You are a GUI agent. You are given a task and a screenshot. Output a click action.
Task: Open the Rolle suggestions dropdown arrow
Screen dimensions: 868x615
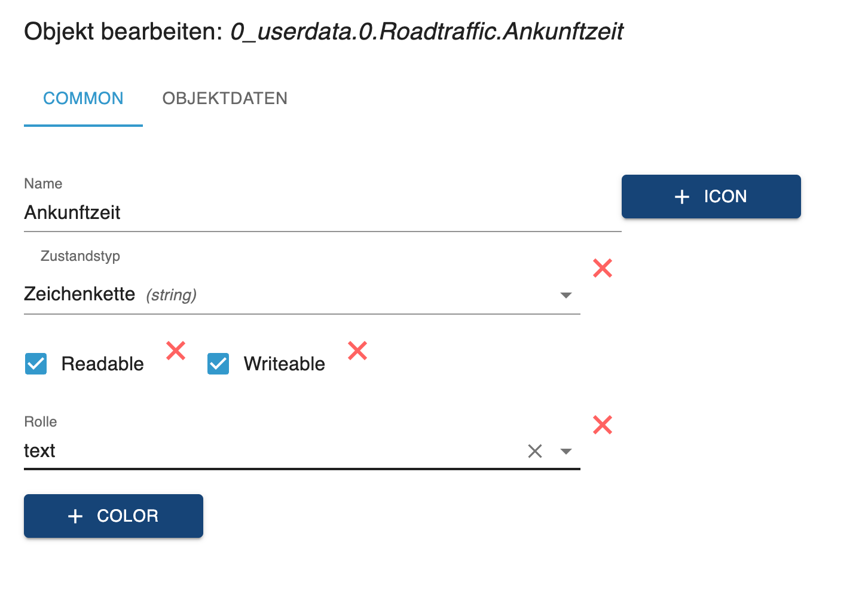click(566, 451)
